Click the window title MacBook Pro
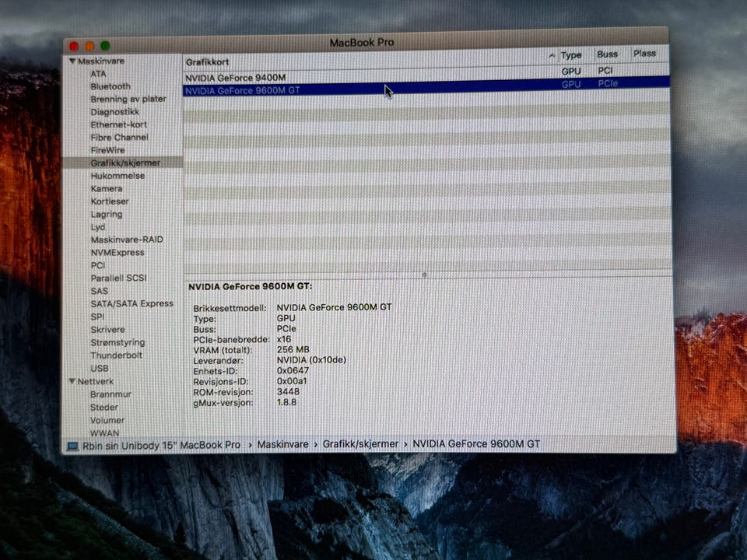 point(362,42)
